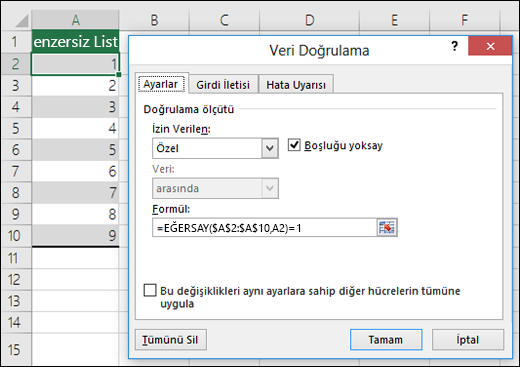Click the select-all corner triangle of the sheet
Image resolution: width=520 pixels, height=367 pixels.
pos(22,21)
